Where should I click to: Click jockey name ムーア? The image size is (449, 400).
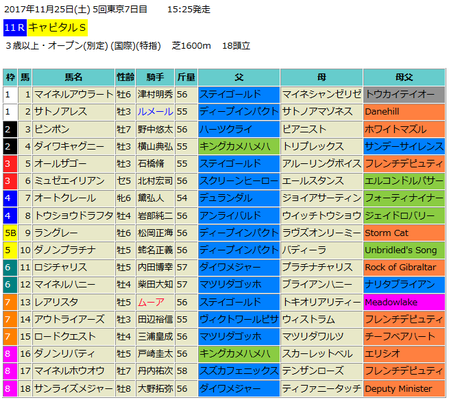(x=151, y=302)
